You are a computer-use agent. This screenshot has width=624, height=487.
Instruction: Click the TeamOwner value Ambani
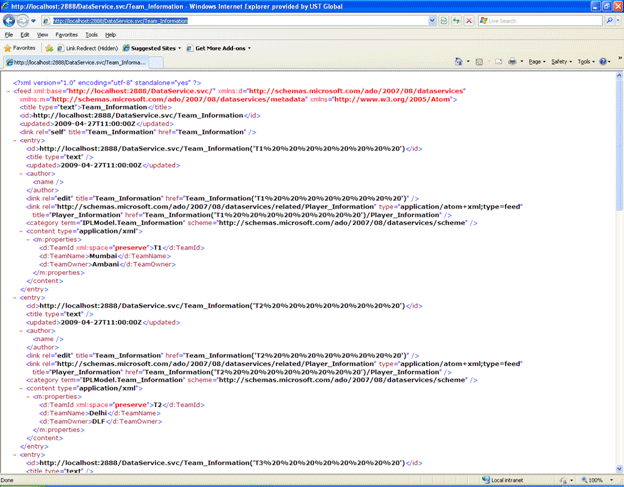(x=105, y=264)
